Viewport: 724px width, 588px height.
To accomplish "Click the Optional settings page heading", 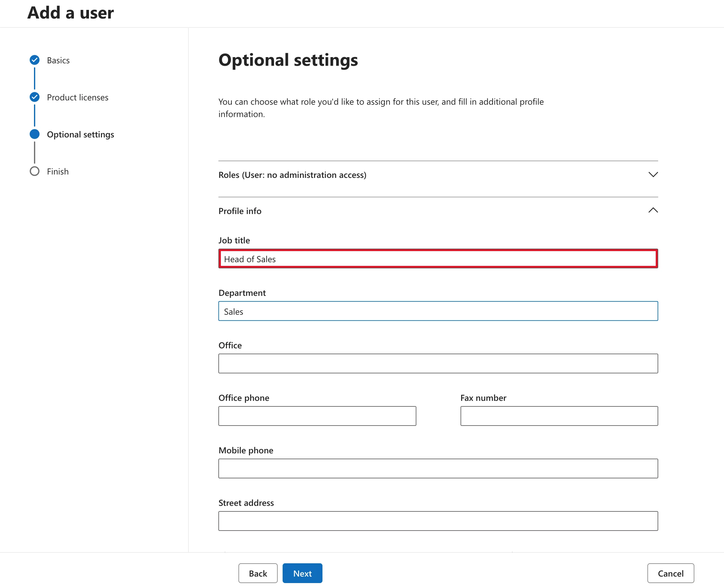I will [288, 60].
